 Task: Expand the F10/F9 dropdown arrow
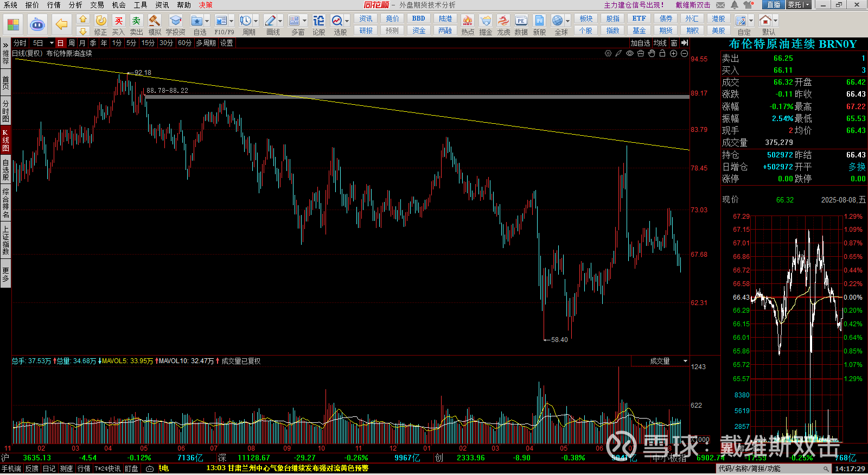[x=232, y=21]
